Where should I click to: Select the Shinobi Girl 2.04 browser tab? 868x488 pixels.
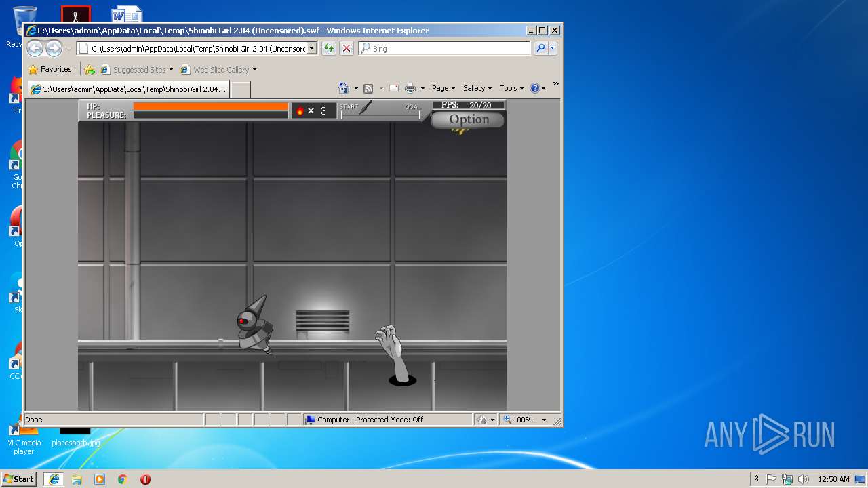click(x=129, y=89)
